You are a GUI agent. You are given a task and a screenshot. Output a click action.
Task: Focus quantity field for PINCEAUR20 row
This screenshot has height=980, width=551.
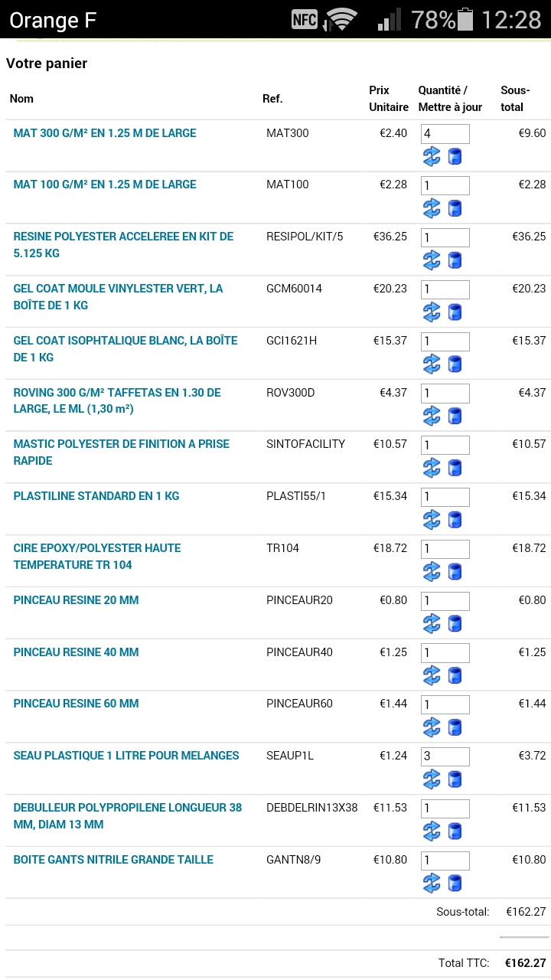pos(445,601)
